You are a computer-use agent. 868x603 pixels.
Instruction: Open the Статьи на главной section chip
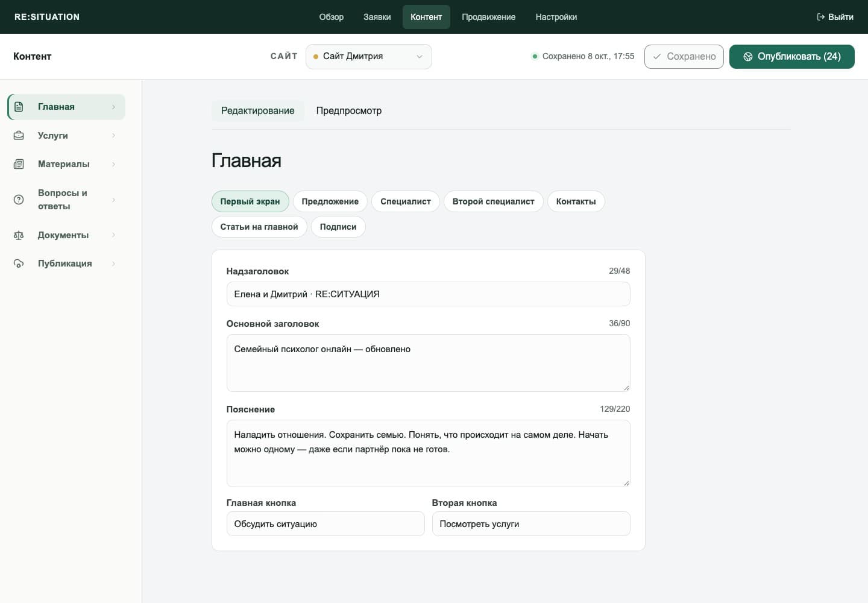(x=259, y=227)
